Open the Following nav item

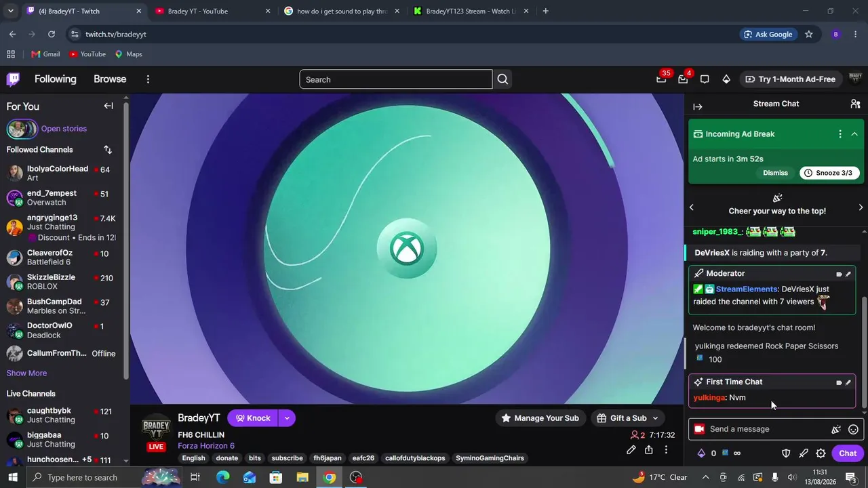tap(56, 79)
